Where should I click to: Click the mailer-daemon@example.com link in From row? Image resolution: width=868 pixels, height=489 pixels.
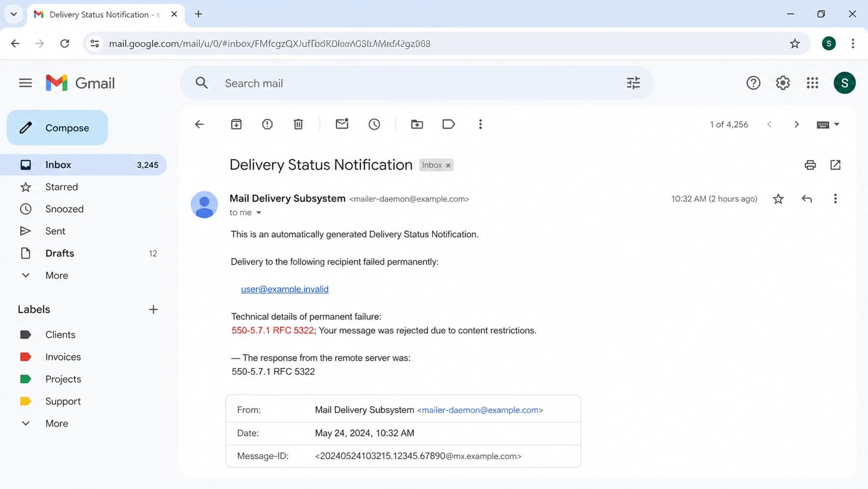tap(480, 410)
